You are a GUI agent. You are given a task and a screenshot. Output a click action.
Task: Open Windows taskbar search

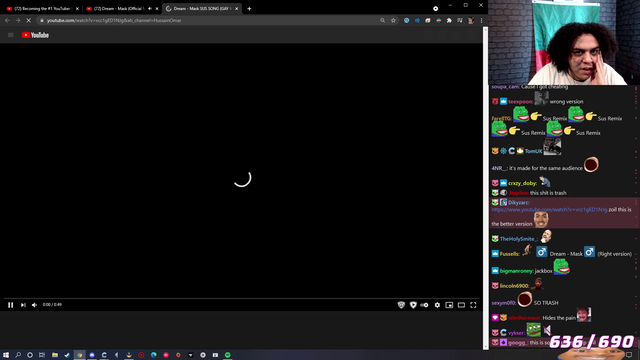coord(18,355)
